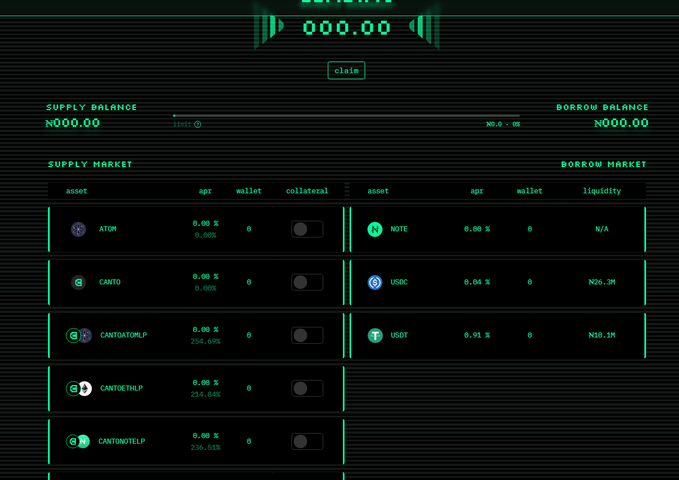Image resolution: width=679 pixels, height=480 pixels.
Task: Click the SUPPLY MARKET heading
Action: pos(90,165)
